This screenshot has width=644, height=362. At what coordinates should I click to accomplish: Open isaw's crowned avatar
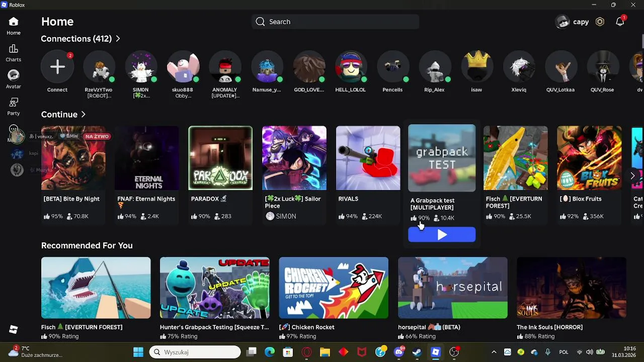click(x=476, y=67)
